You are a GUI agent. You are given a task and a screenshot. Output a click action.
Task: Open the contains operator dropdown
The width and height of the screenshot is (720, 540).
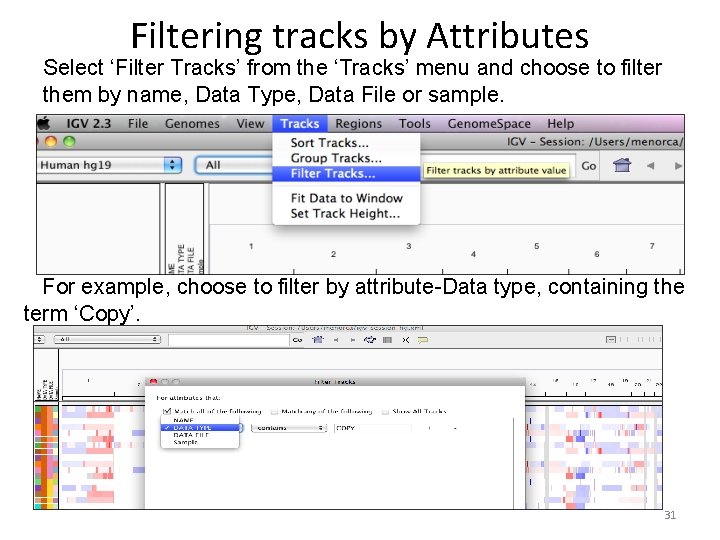289,428
